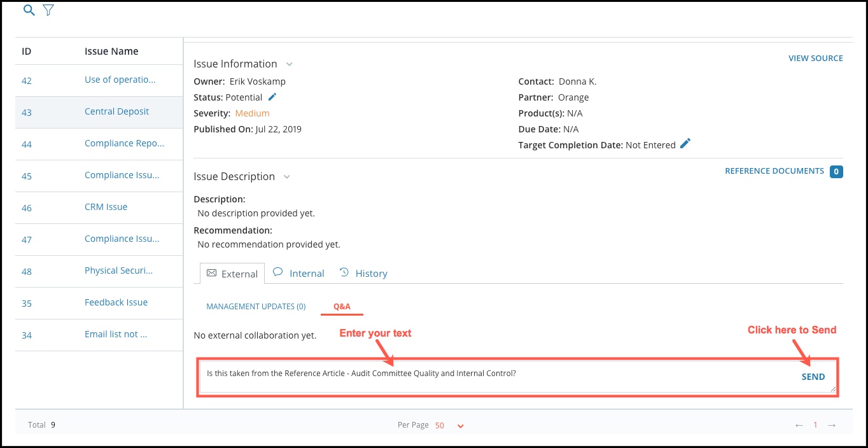
Task: Edit the Status with pencil icon
Action: pyautogui.click(x=272, y=97)
